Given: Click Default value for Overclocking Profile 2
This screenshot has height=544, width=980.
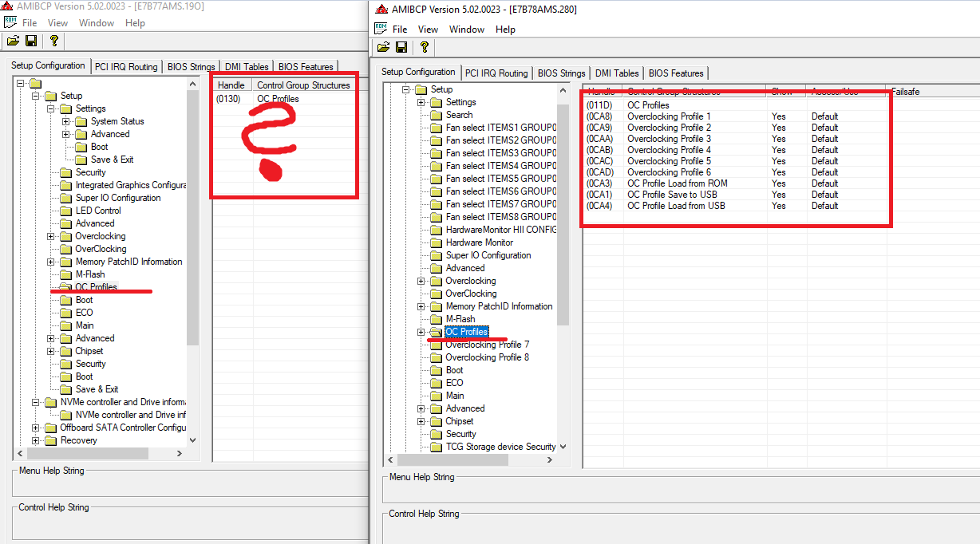Looking at the screenshot, I should click(x=825, y=128).
